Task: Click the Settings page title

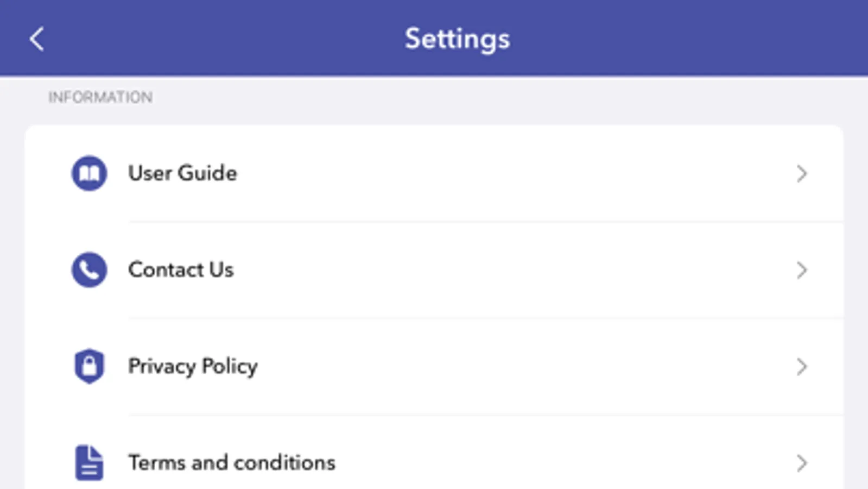Action: pyautogui.click(x=457, y=39)
